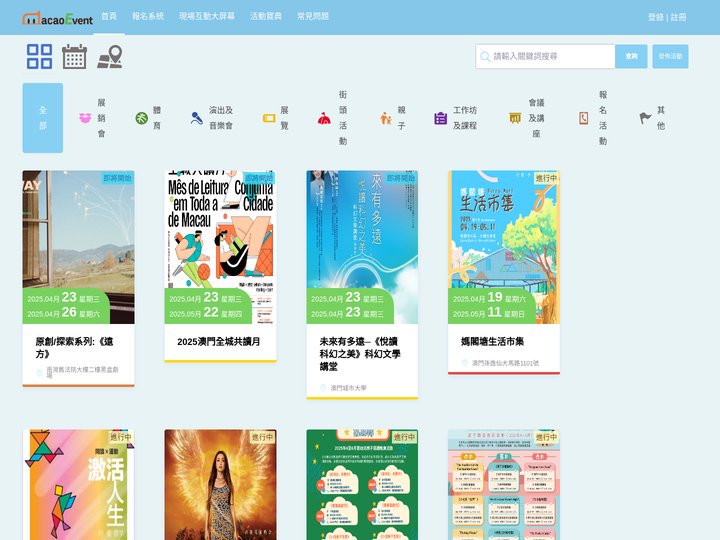The height and width of the screenshot is (540, 720).
Task: Switch to grid view icon
Action: [39, 56]
